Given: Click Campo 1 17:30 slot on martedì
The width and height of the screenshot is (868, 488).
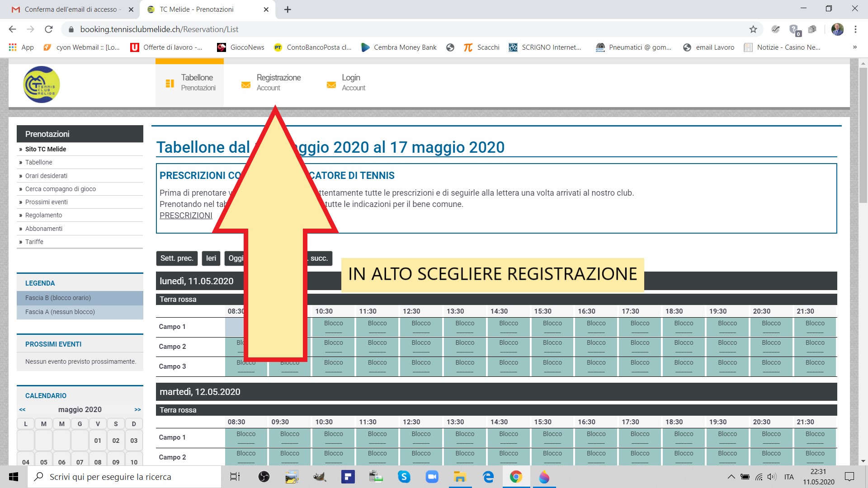Looking at the screenshot, I should tap(640, 437).
